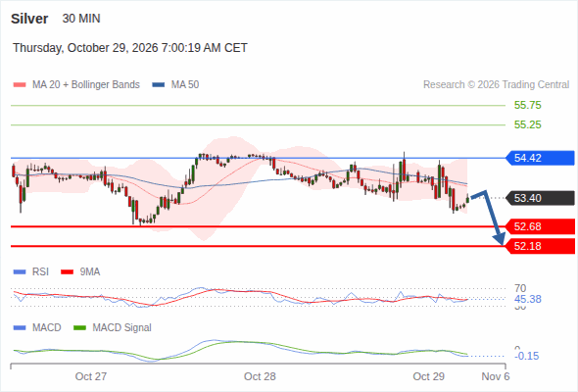Click the MA 20 + Bollinger Bands legend label
The width and height of the screenshot is (578, 392).
(86, 85)
